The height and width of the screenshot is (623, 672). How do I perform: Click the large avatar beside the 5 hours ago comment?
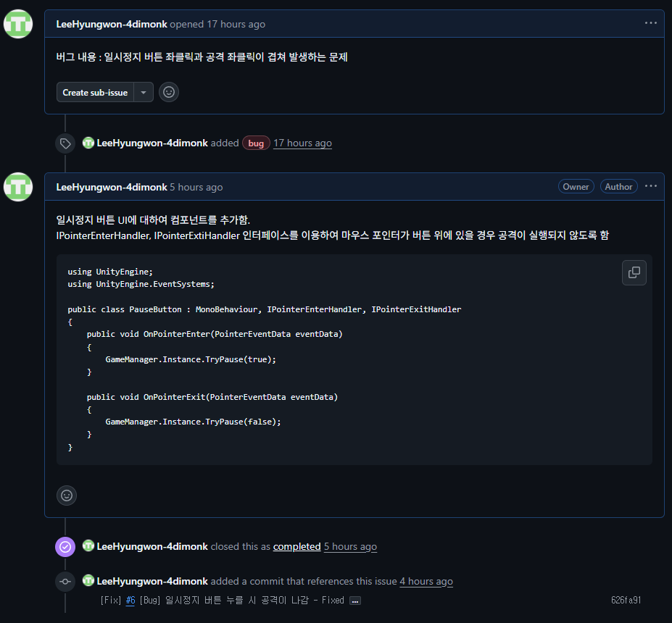(18, 187)
